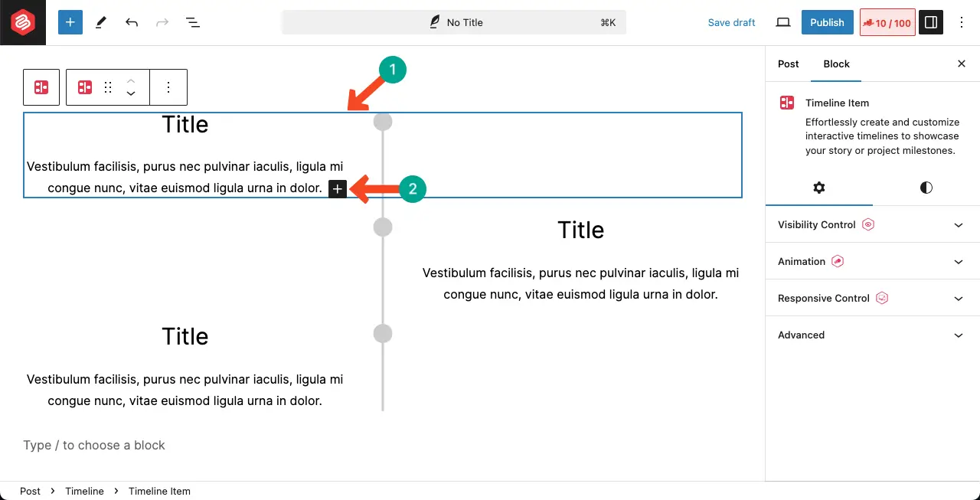This screenshot has height=500, width=980.
Task: Click Timeline in the bottom breadcrumb
Action: [84, 491]
